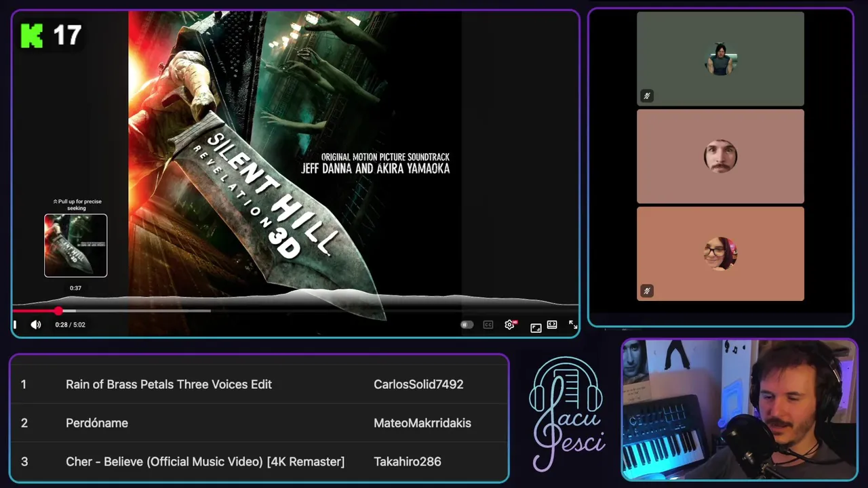868x488 pixels.
Task: Click the red seek bar playhead
Action: tap(58, 310)
